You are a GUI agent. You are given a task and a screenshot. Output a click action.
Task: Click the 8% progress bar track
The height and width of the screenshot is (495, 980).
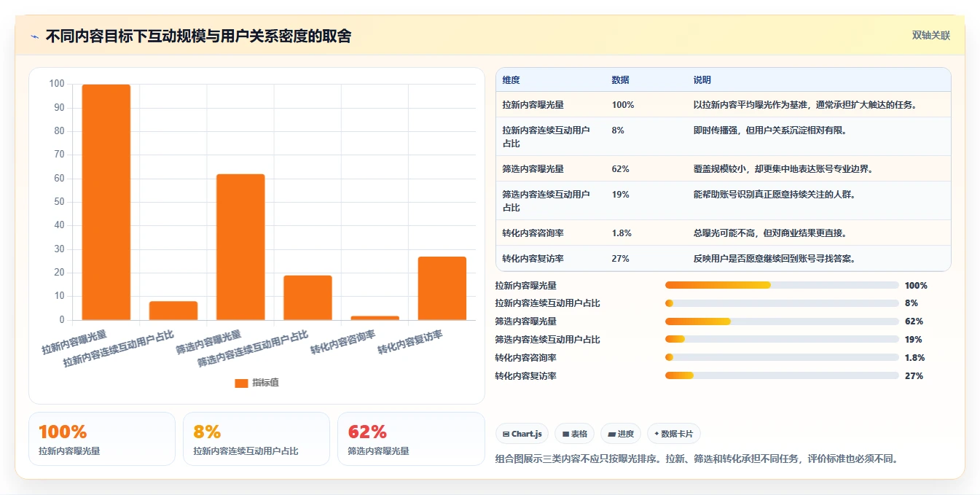tap(782, 303)
